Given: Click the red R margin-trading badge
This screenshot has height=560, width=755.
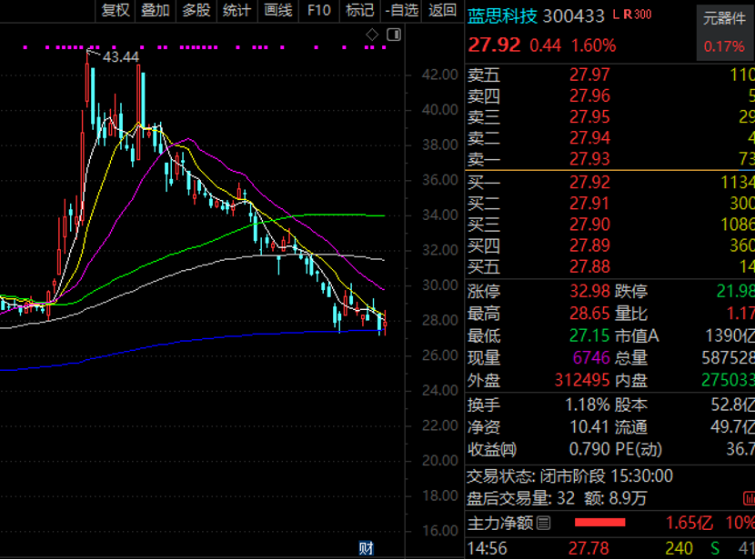Looking at the screenshot, I should (x=628, y=15).
